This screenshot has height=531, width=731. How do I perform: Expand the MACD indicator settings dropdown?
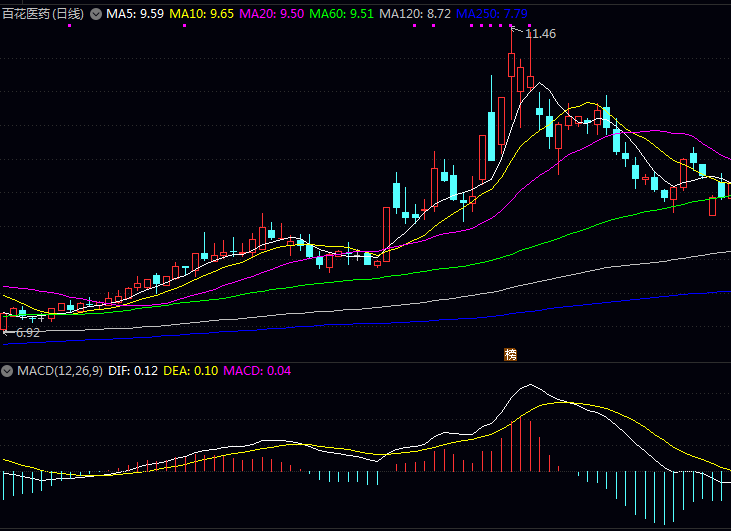8,371
